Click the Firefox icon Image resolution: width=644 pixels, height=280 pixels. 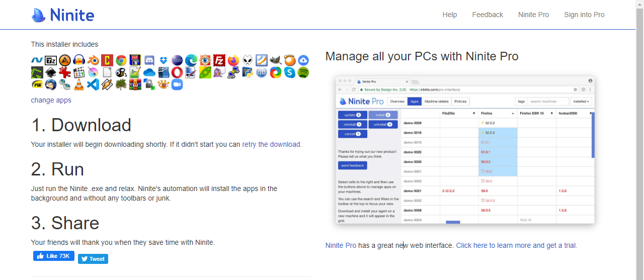[x=233, y=60]
